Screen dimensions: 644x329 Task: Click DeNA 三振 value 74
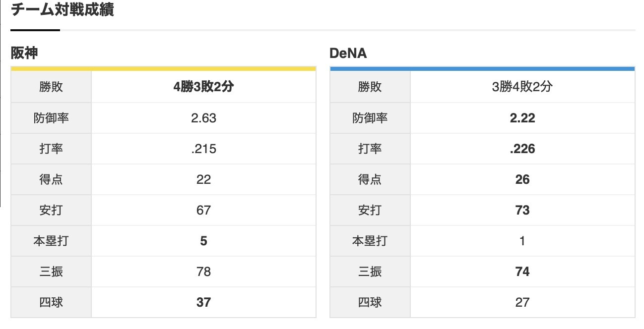522,272
